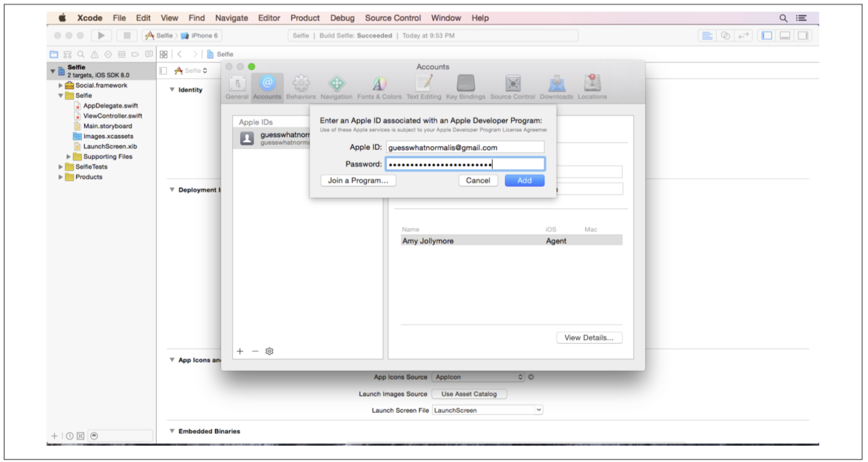
Task: Toggle the Utilities panel on the right
Action: (802, 36)
